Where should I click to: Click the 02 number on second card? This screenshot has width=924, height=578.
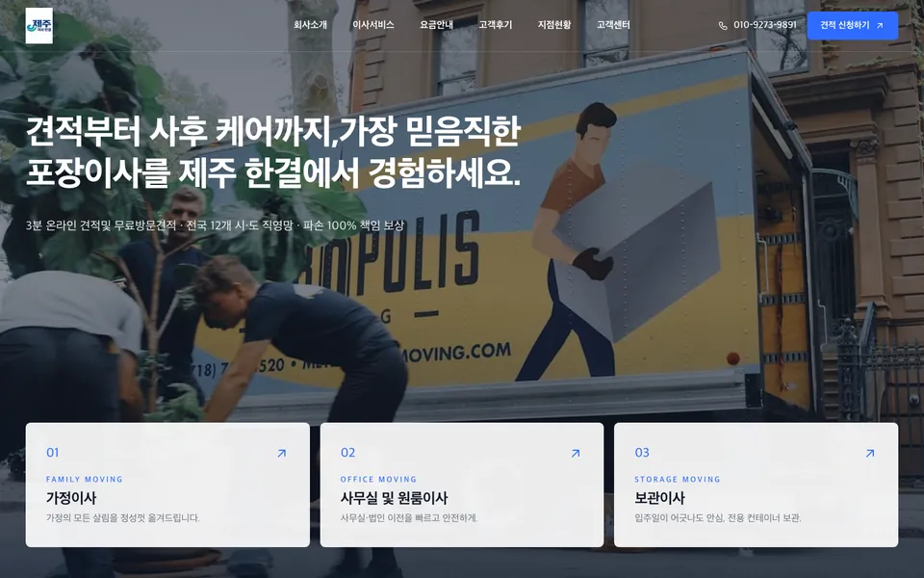(x=347, y=453)
